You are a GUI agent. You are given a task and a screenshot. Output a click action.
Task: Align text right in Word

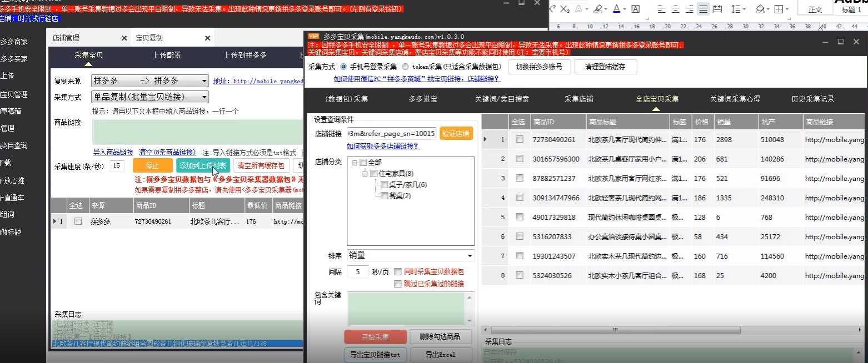click(689, 9)
